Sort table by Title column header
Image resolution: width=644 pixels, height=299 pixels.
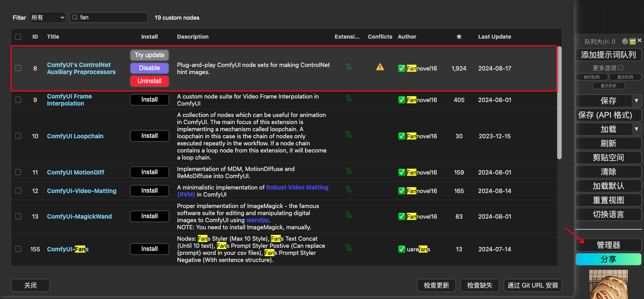click(x=53, y=37)
